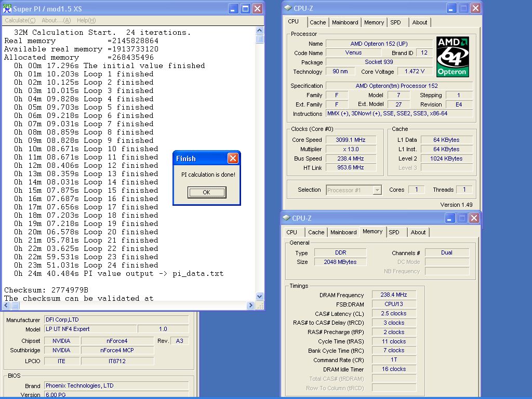This screenshot has width=532, height=399.
Task: Click Super PI vertical scrollbar up arrow
Action: tap(260, 31)
